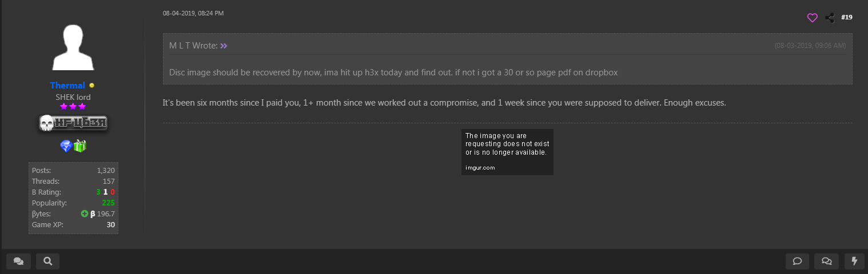868x274 pixels.
Task: Open the conversations icon at bottom left
Action: (18, 261)
